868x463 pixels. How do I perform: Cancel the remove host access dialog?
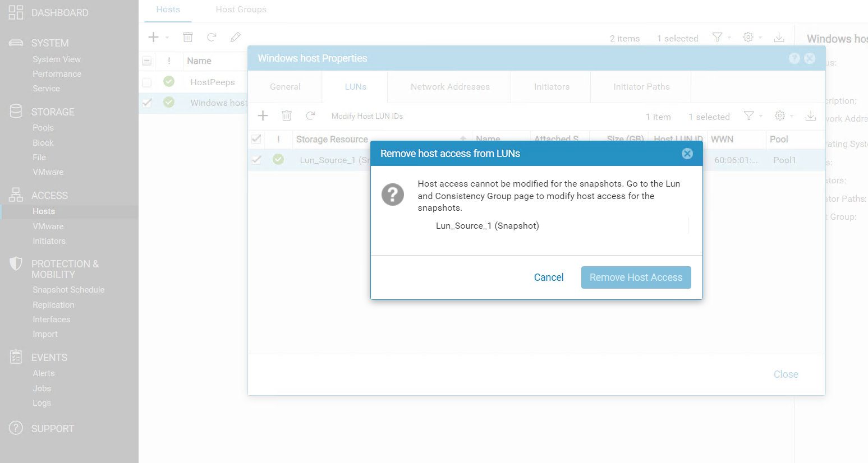[548, 277]
